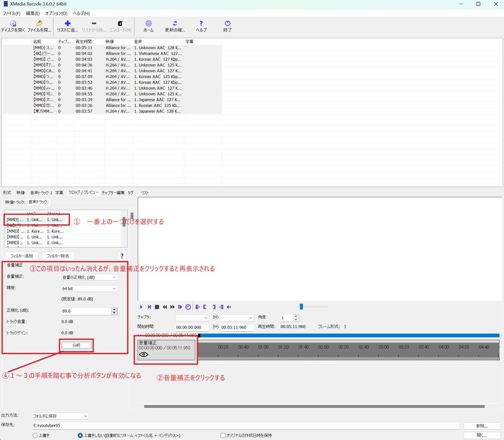Click the go-to-end-marker bracket arrow icon
The height and width of the screenshot is (440, 504).
222,307
